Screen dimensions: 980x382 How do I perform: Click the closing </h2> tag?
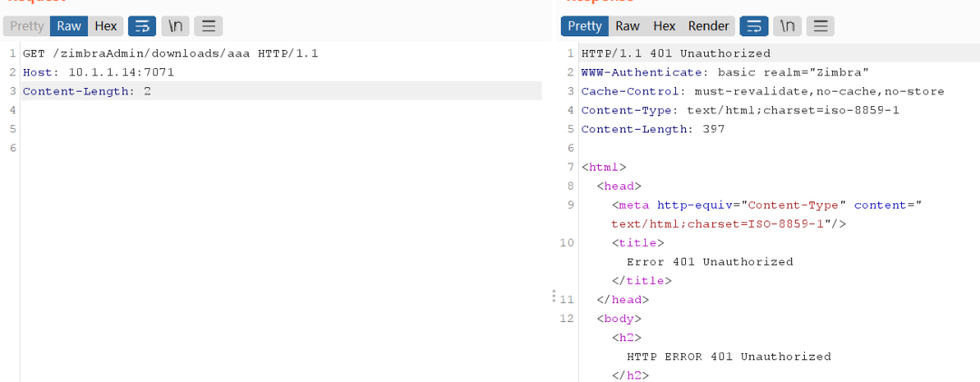click(630, 376)
